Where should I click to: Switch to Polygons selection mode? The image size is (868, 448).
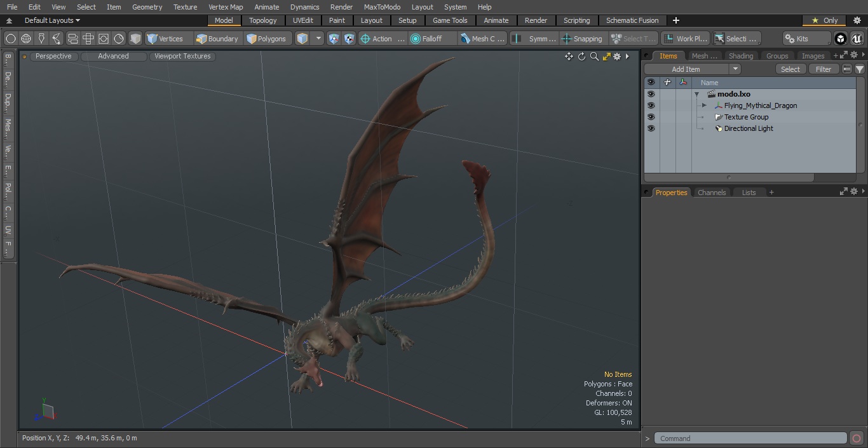(x=266, y=39)
